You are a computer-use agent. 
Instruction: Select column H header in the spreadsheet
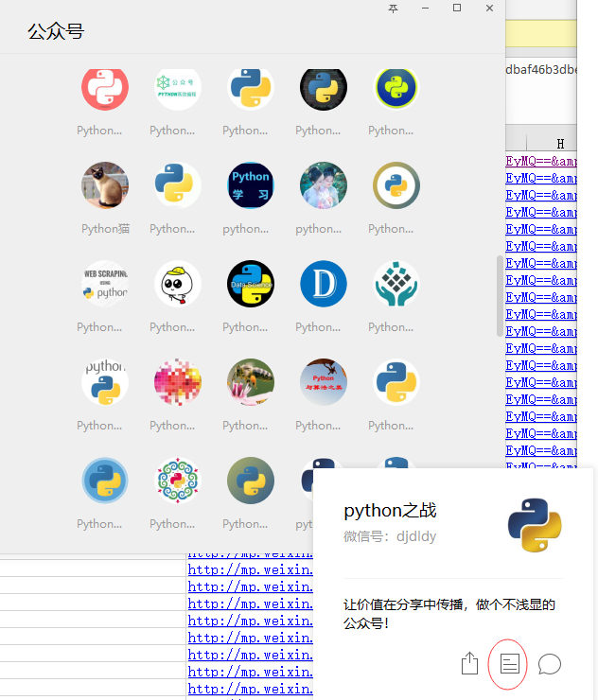coord(560,143)
